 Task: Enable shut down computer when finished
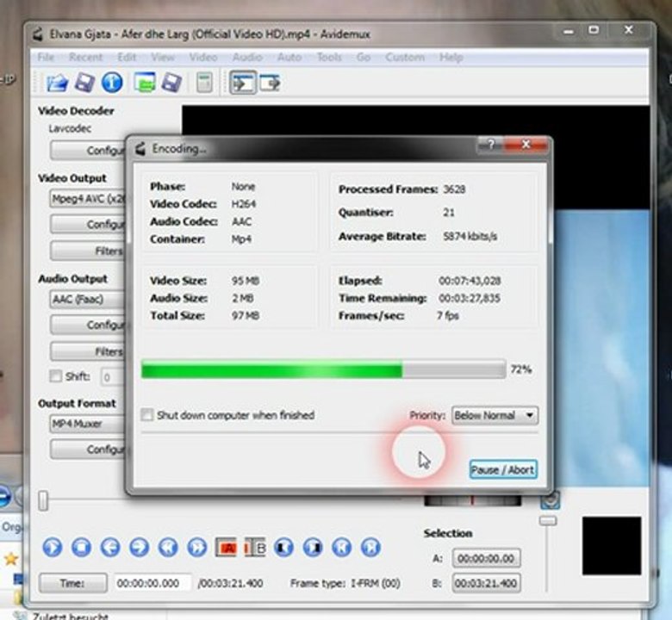tap(147, 415)
